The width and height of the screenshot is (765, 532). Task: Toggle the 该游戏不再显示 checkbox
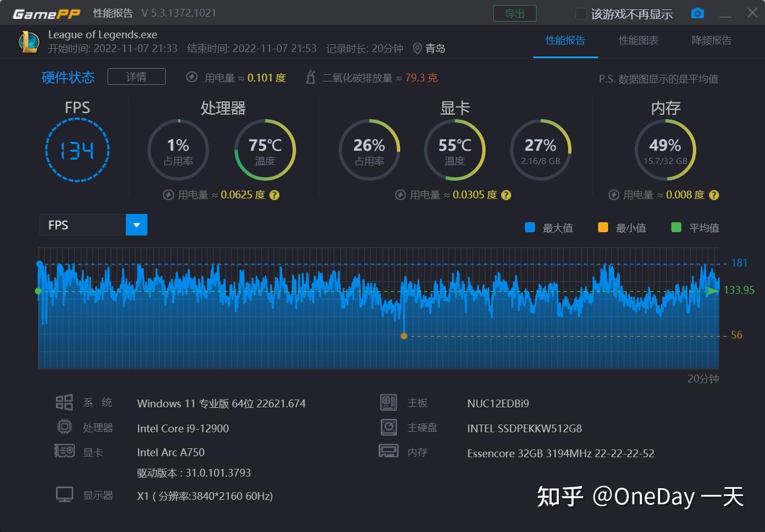(x=581, y=14)
